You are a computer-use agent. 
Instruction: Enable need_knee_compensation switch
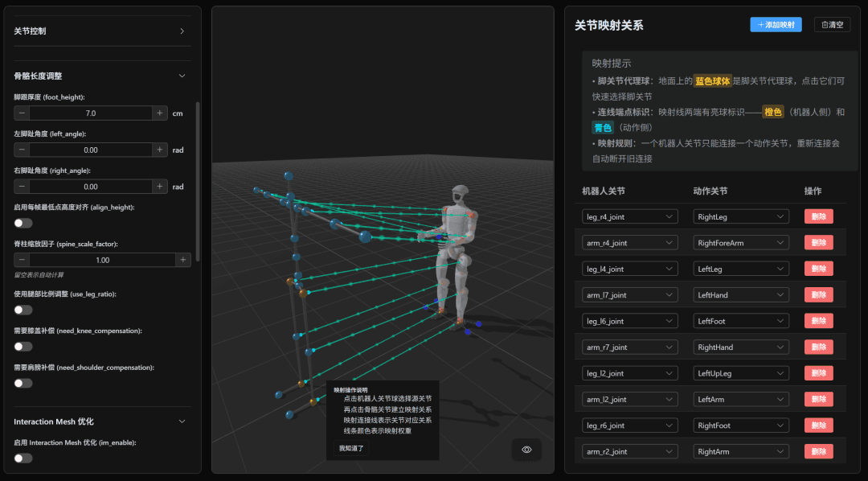23,347
